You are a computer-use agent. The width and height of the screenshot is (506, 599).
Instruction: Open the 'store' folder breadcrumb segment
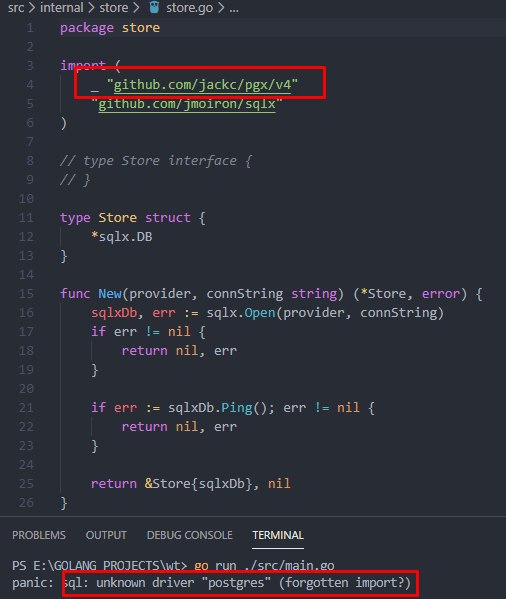pos(114,8)
